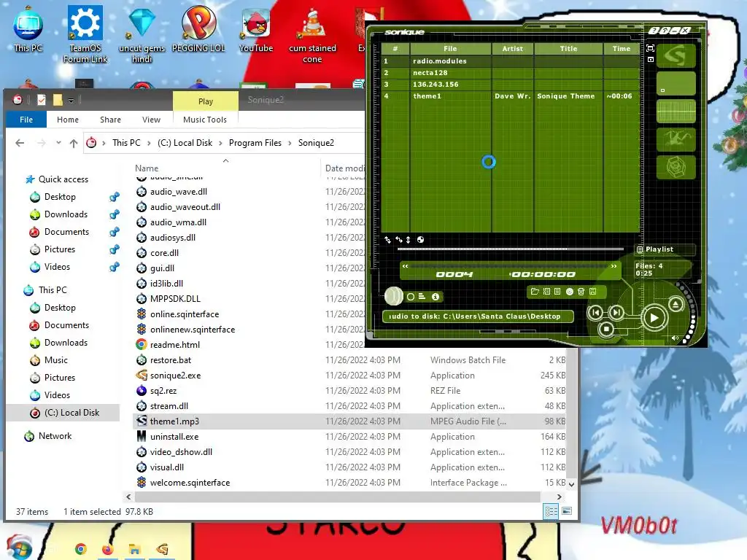This screenshot has width=747, height=560.
Task: Click the speaker mute icon in Sonique
Action: [675, 338]
